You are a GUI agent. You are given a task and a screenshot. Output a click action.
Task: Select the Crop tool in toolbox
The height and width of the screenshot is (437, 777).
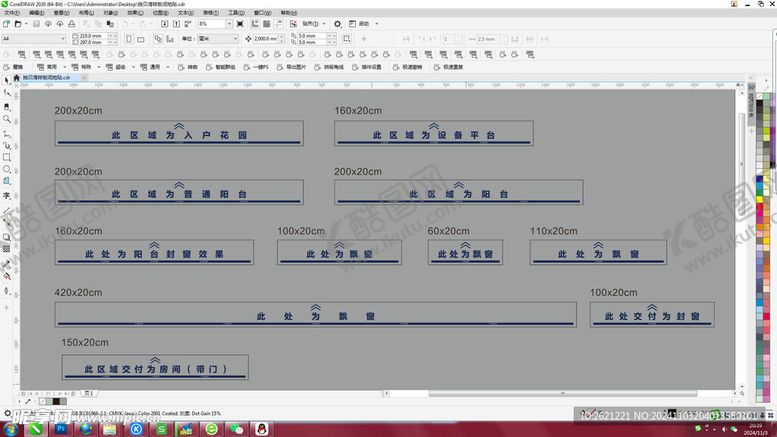tap(6, 106)
